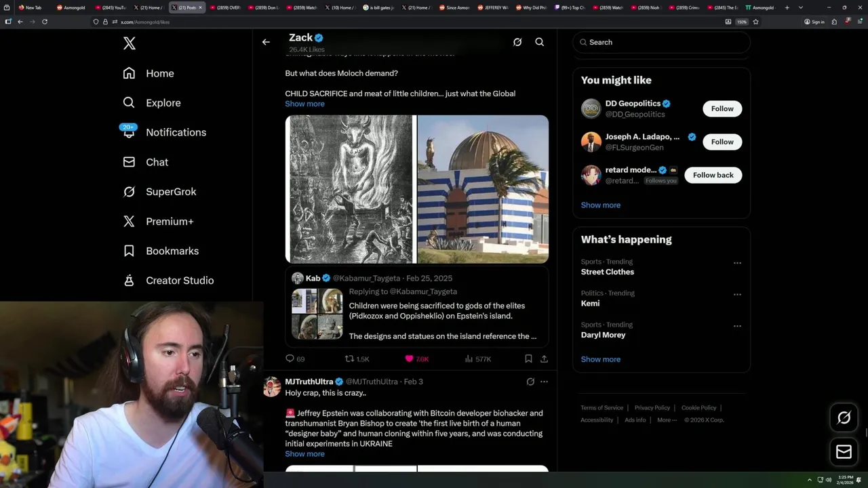Screen dimensions: 868x488
Task: Open Joseph A. Ladapo profile avatar
Action: (591, 142)
